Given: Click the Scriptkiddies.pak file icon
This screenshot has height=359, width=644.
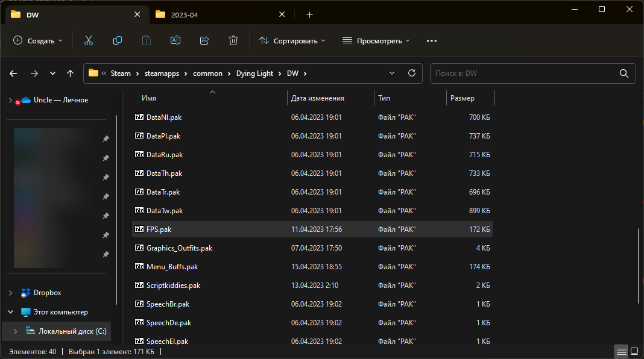Looking at the screenshot, I should pyautogui.click(x=139, y=285).
